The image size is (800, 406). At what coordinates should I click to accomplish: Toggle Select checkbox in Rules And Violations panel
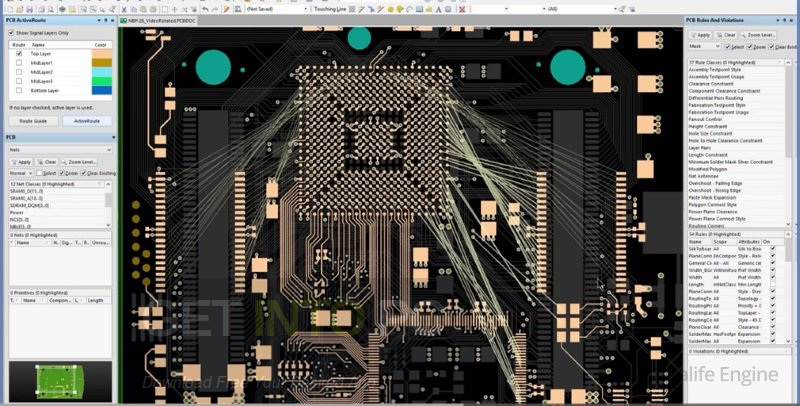click(728, 46)
